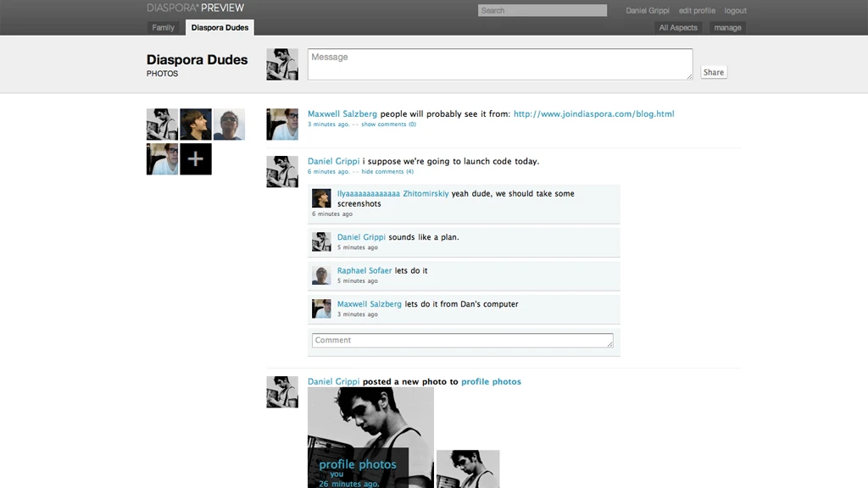868x488 pixels.
Task: Click Maxwell Salzberg's avatar on blog post
Action: 282,124
